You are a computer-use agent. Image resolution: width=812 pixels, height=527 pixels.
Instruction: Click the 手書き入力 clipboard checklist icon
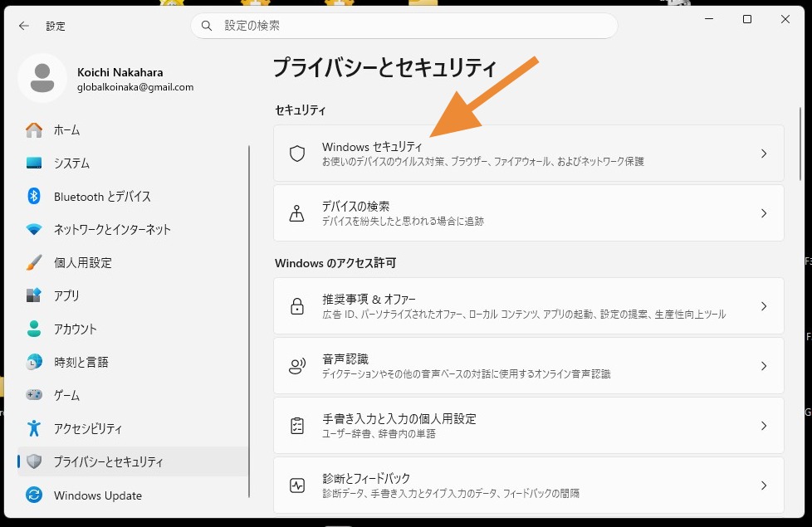point(297,426)
